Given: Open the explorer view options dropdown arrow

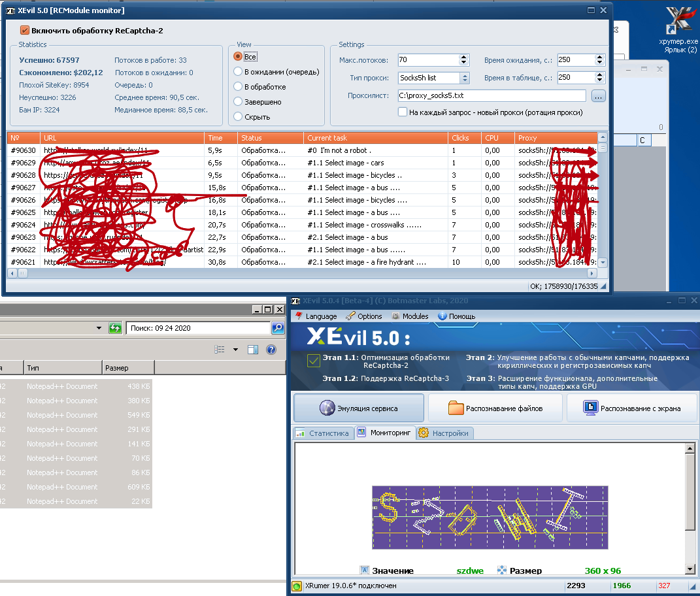Looking at the screenshot, I should tap(235, 350).
